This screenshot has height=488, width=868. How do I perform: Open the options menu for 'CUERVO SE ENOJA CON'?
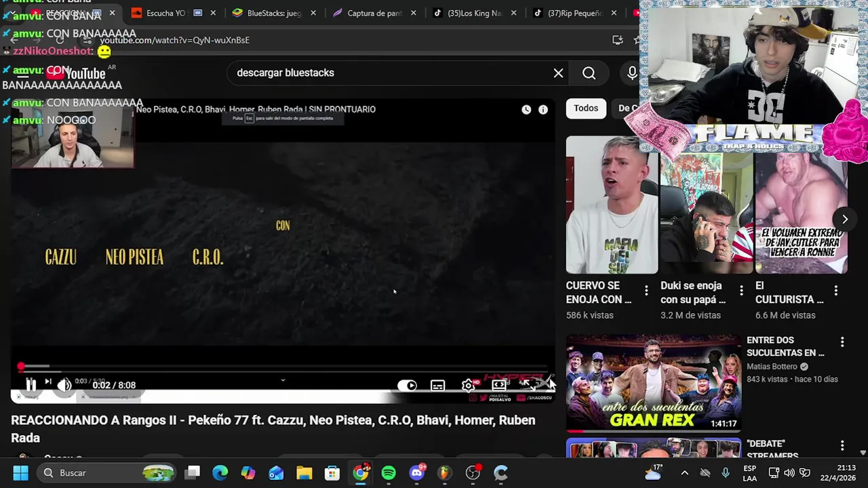(646, 291)
